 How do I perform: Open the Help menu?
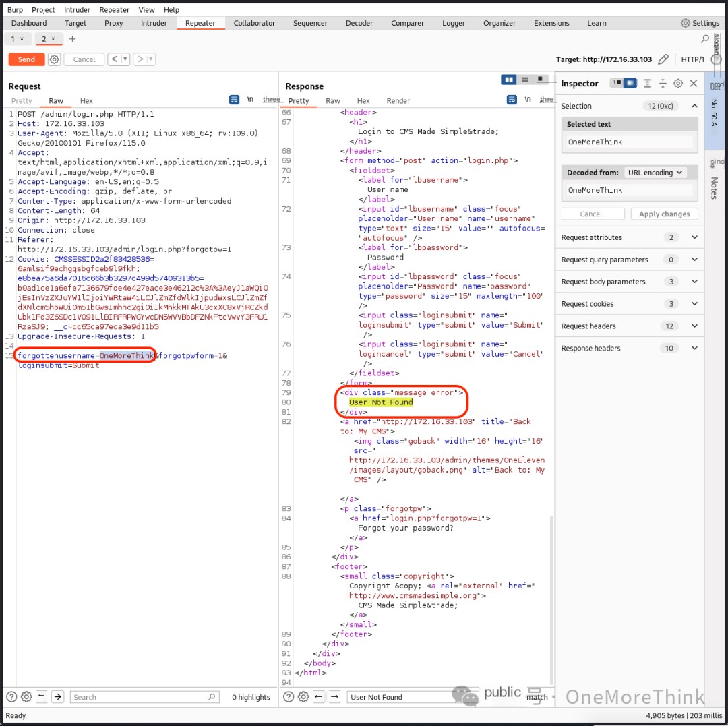(x=171, y=9)
